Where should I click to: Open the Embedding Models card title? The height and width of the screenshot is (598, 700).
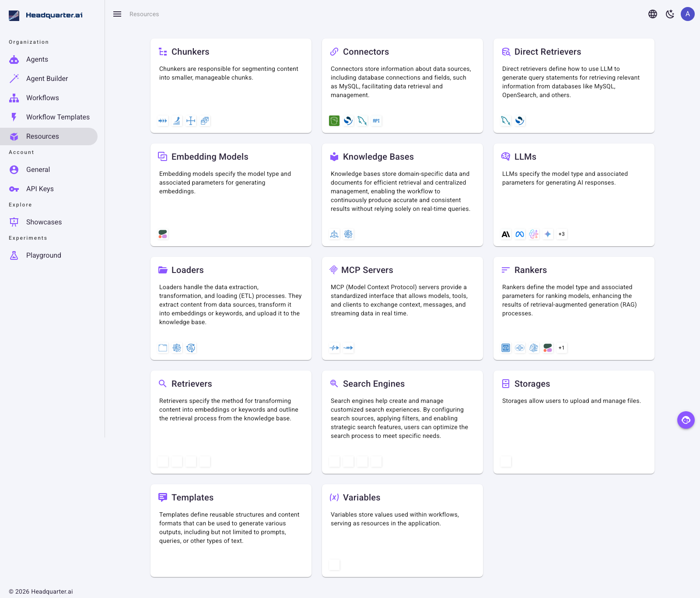(x=210, y=157)
